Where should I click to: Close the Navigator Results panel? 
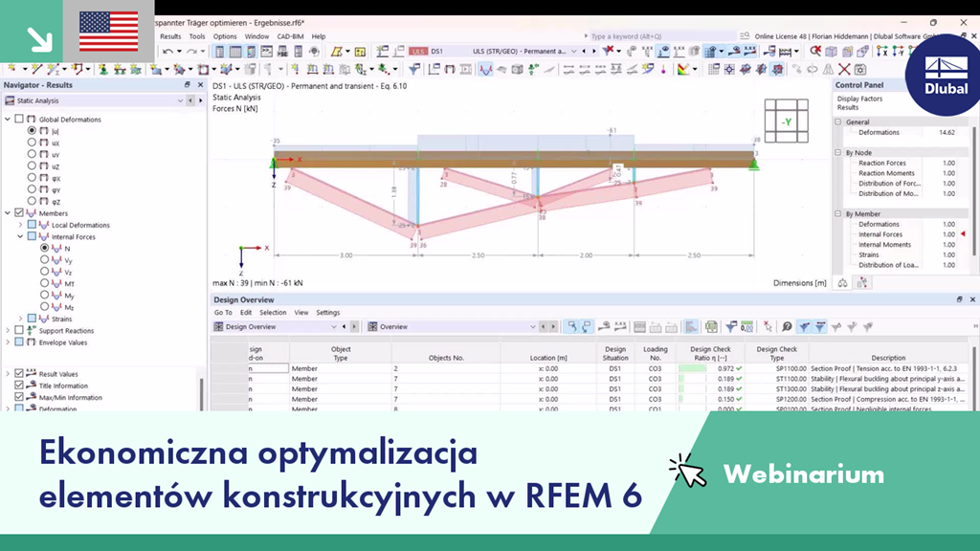click(x=200, y=84)
